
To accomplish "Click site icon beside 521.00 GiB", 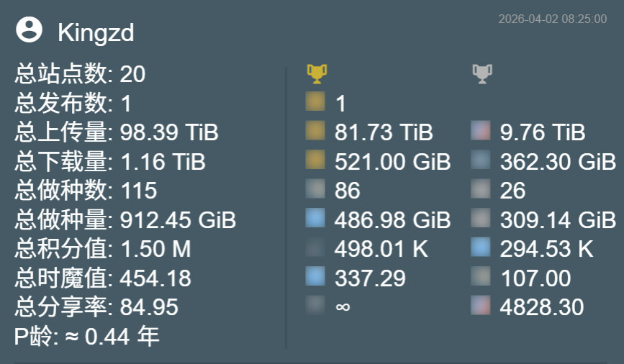I will pos(315,160).
